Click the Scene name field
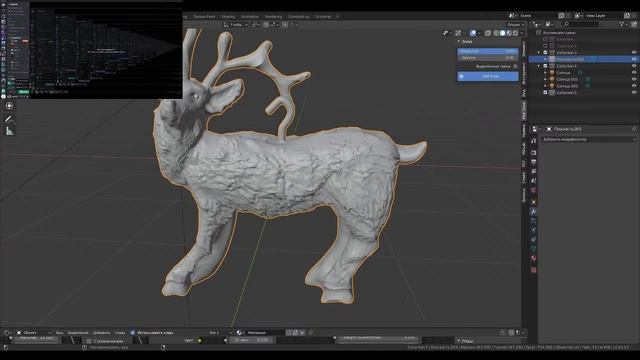 (x=538, y=16)
